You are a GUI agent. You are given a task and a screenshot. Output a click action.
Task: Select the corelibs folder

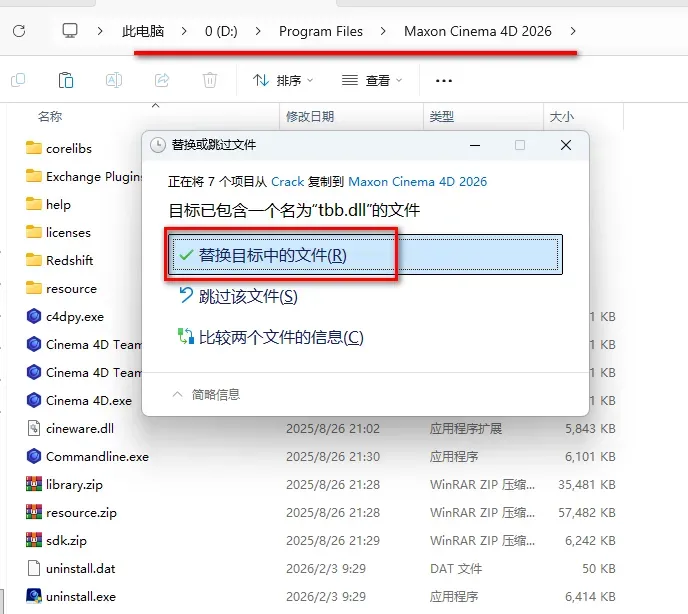(59, 148)
